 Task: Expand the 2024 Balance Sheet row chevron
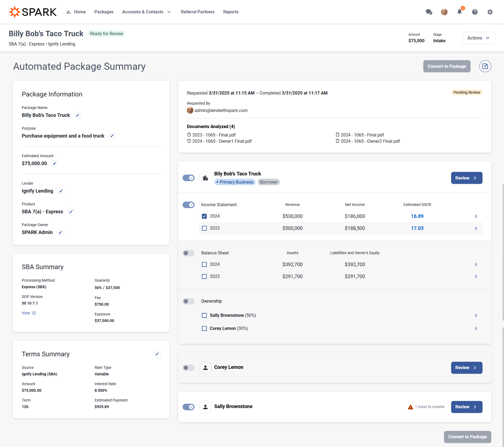click(x=476, y=264)
